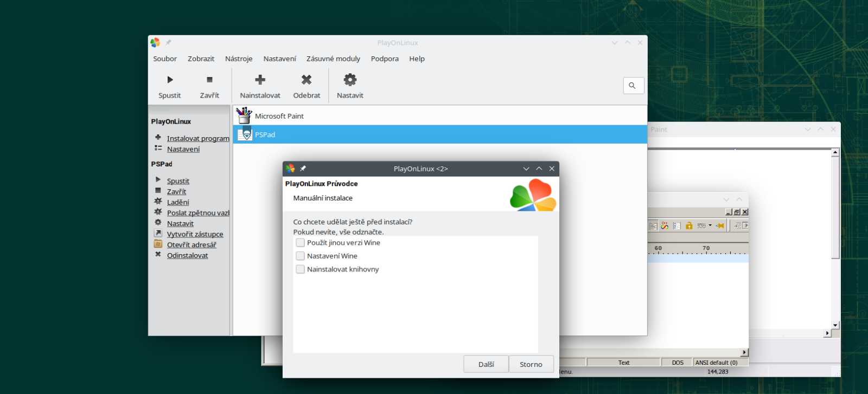The height and width of the screenshot is (394, 868).
Task: Click the text align icon in PSPad toolbar
Action: (x=654, y=226)
